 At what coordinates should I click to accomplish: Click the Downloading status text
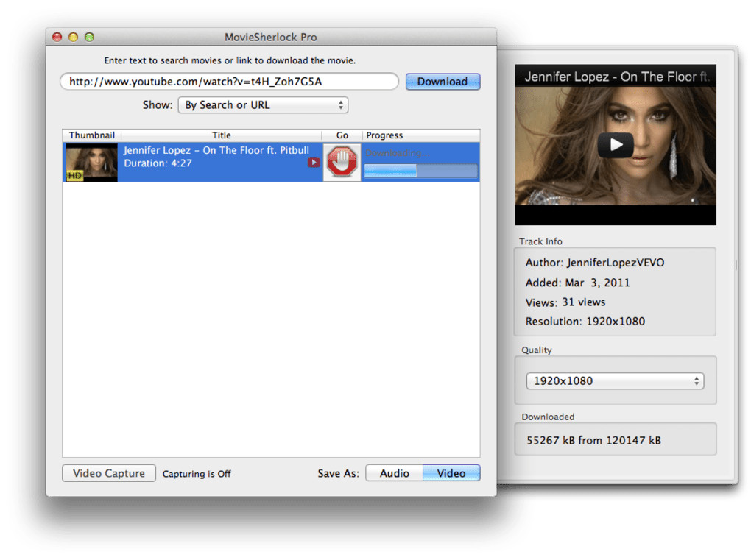click(397, 152)
